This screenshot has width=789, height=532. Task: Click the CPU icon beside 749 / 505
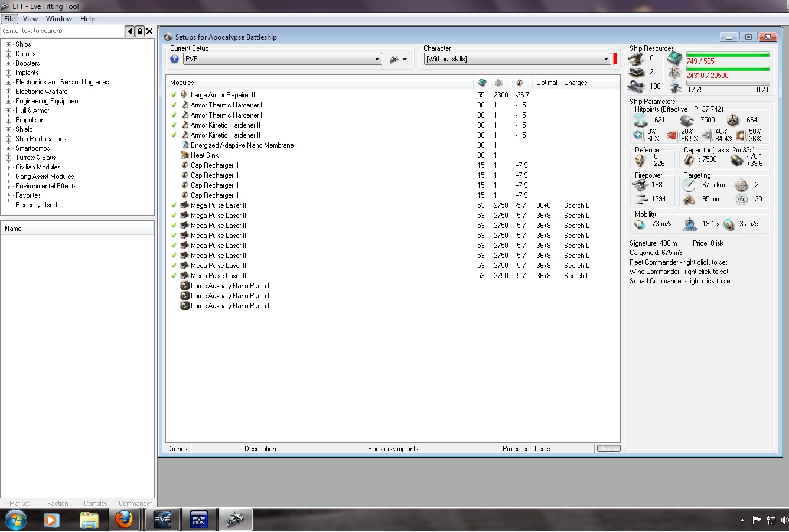click(674, 58)
